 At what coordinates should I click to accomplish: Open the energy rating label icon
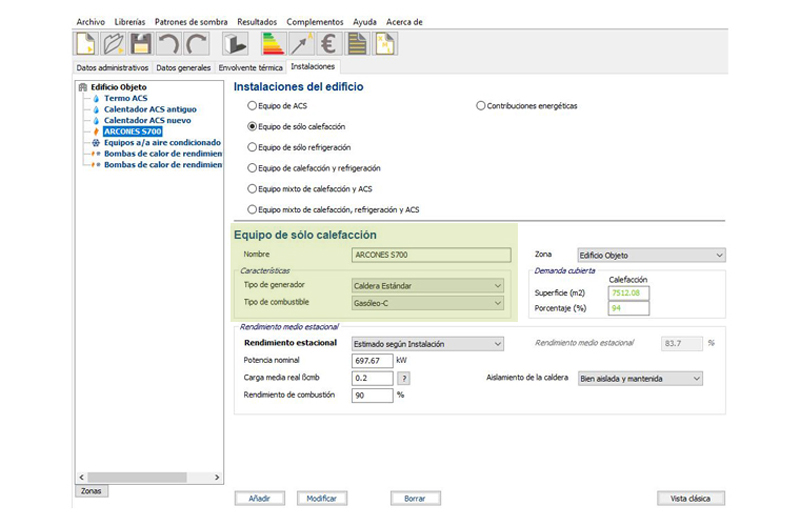click(273, 44)
